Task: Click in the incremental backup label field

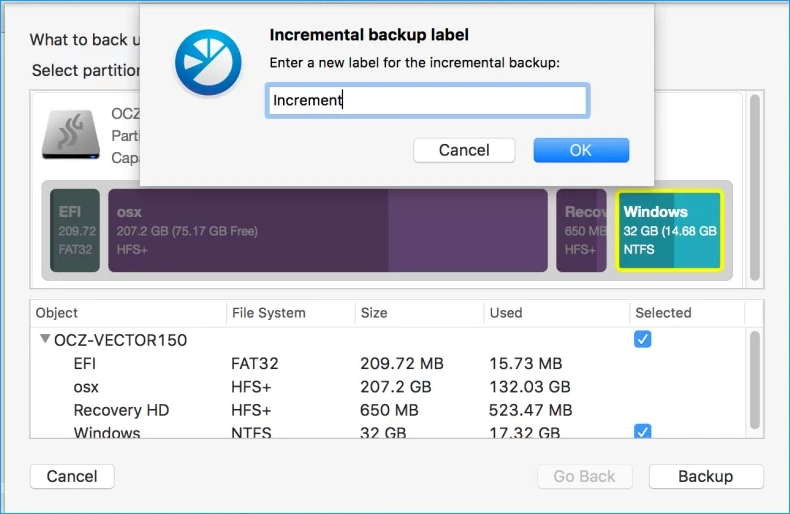Action: pyautogui.click(x=427, y=100)
